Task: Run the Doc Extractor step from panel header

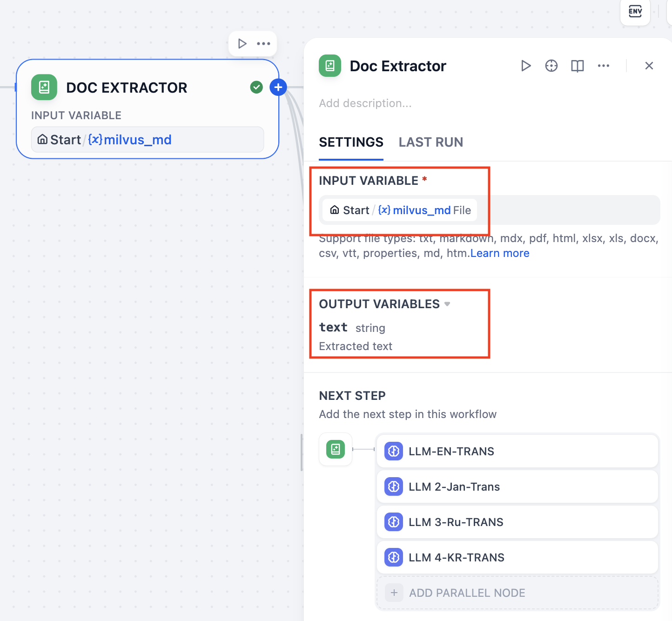Action: pos(526,66)
